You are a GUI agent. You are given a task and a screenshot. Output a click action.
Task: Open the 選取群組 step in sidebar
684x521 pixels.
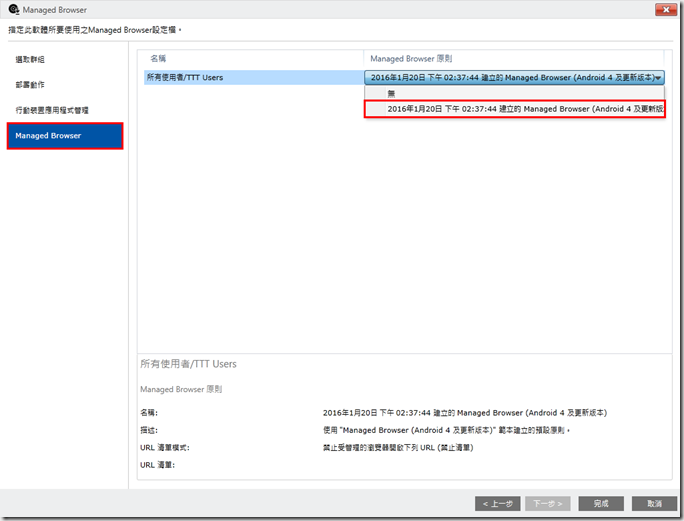30,60
